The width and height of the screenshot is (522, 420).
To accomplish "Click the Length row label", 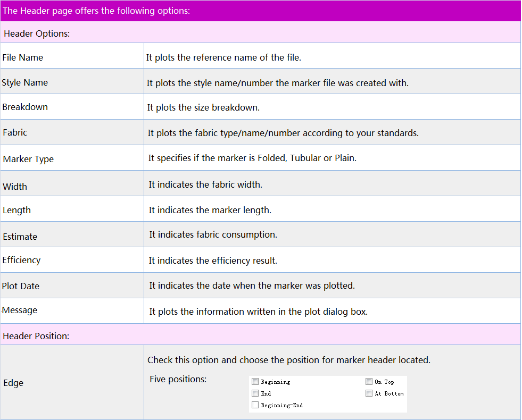I will tap(17, 210).
